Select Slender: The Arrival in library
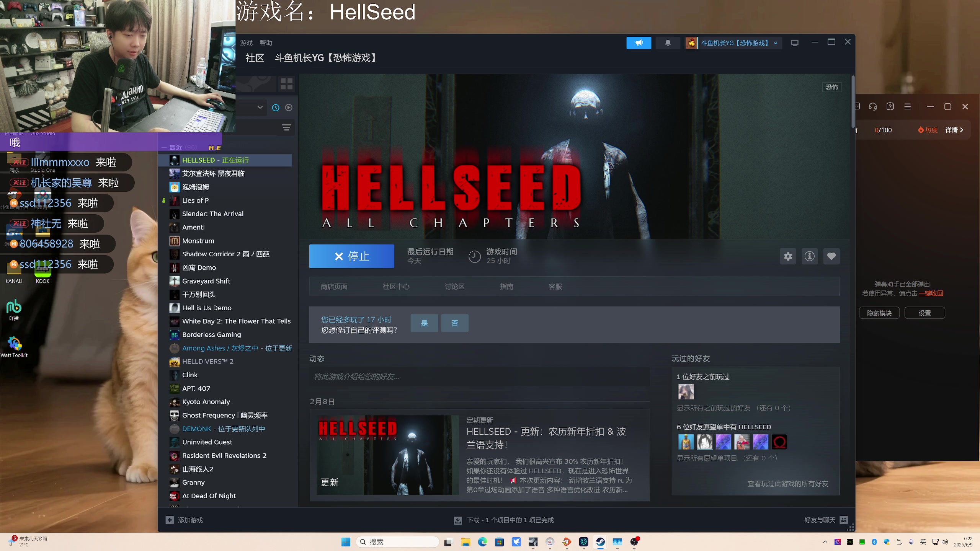This screenshot has height=551, width=980. point(212,214)
